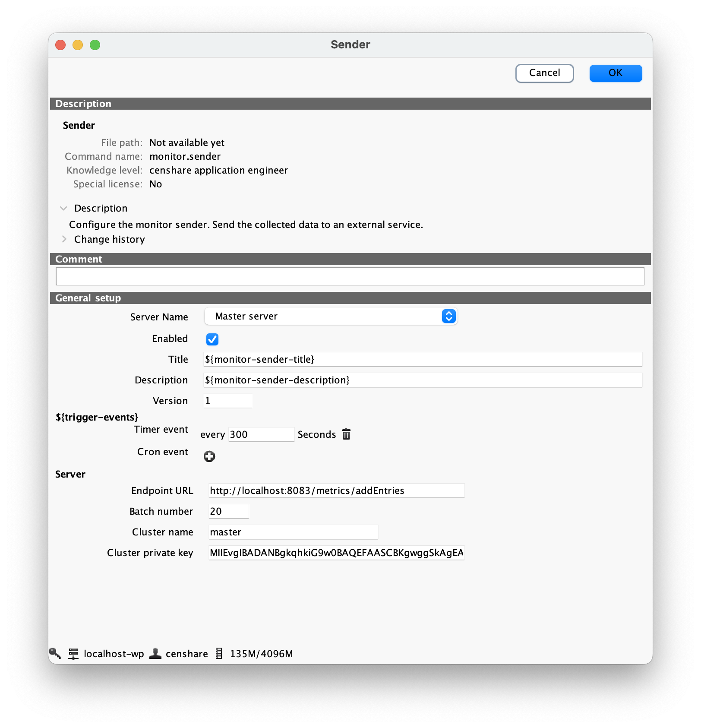Image resolution: width=701 pixels, height=728 pixels.
Task: Click the Cluster private key field
Action: (336, 553)
